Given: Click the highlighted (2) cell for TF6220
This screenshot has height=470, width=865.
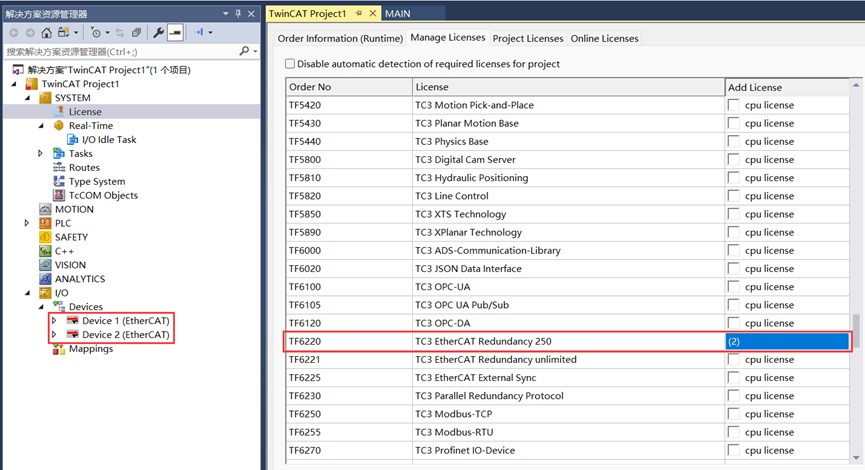Looking at the screenshot, I should [787, 341].
